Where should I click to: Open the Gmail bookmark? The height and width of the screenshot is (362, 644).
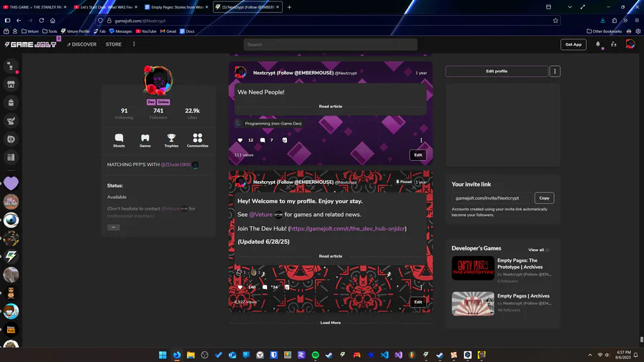pos(168,31)
